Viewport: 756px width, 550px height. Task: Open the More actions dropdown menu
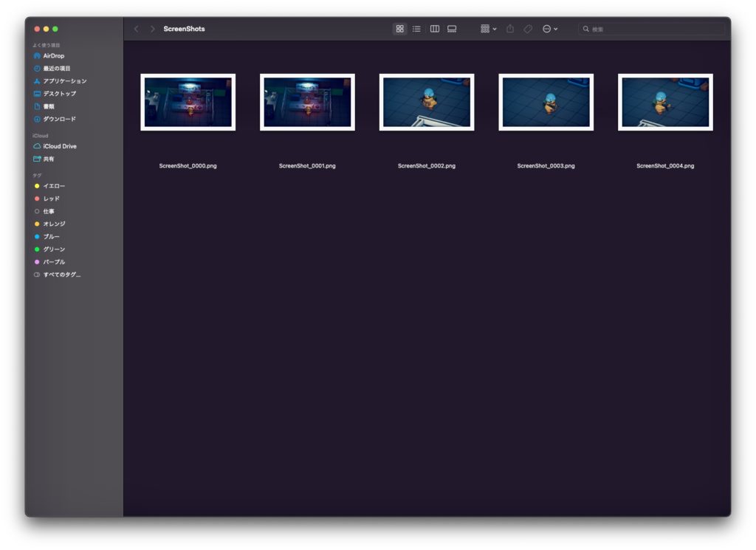tap(550, 29)
